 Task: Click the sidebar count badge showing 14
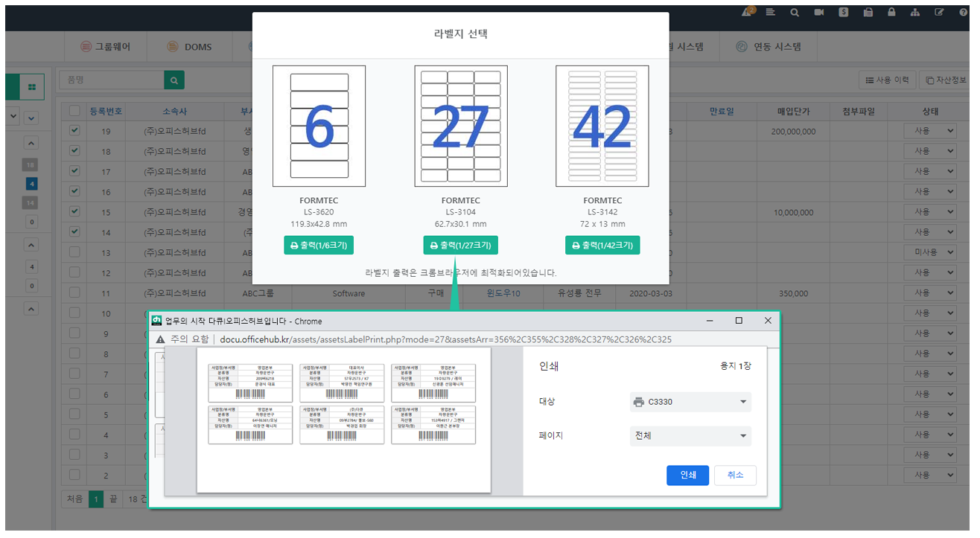point(31,202)
